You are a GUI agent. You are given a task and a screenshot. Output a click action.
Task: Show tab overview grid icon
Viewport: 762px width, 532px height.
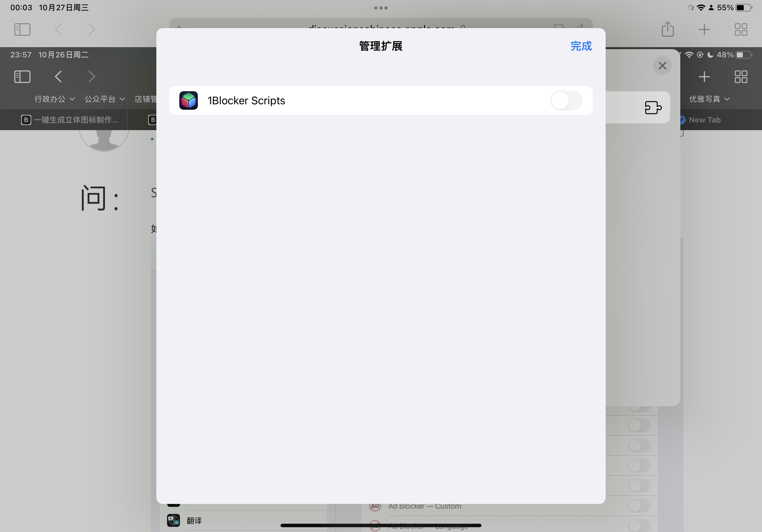741,30
